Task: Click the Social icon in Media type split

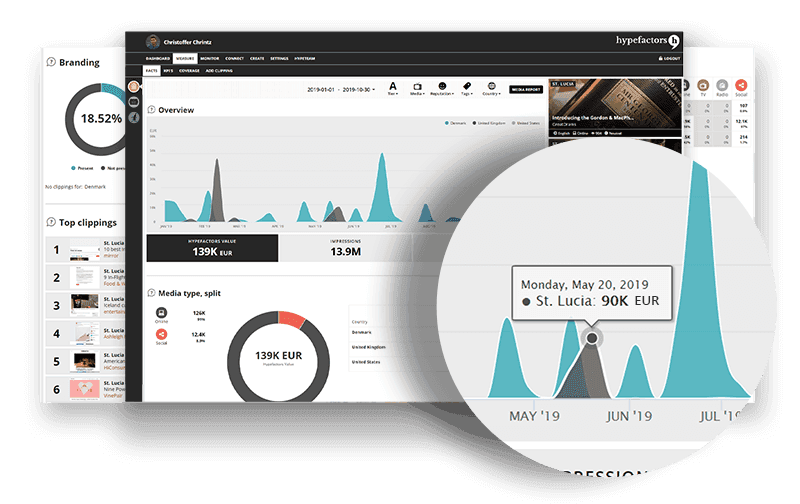Action: [x=160, y=334]
